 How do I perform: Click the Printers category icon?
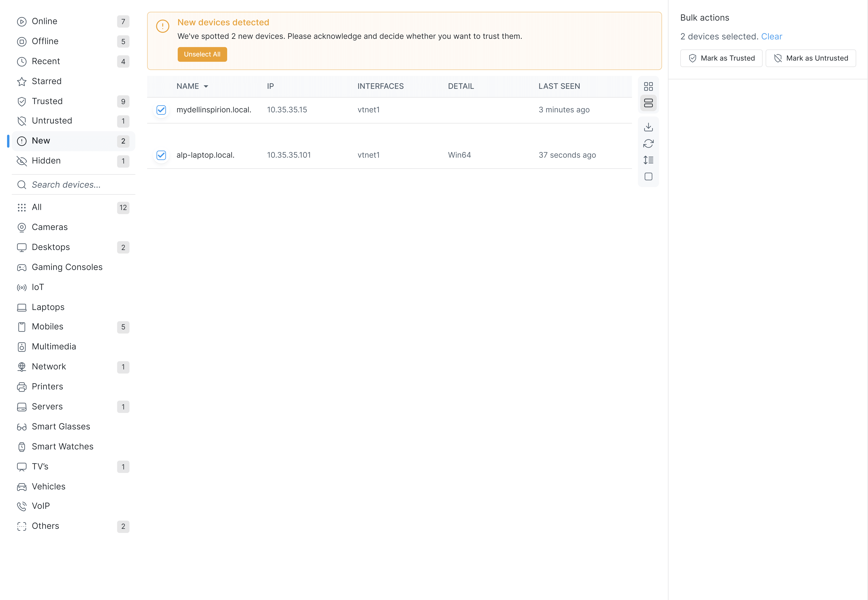22,387
